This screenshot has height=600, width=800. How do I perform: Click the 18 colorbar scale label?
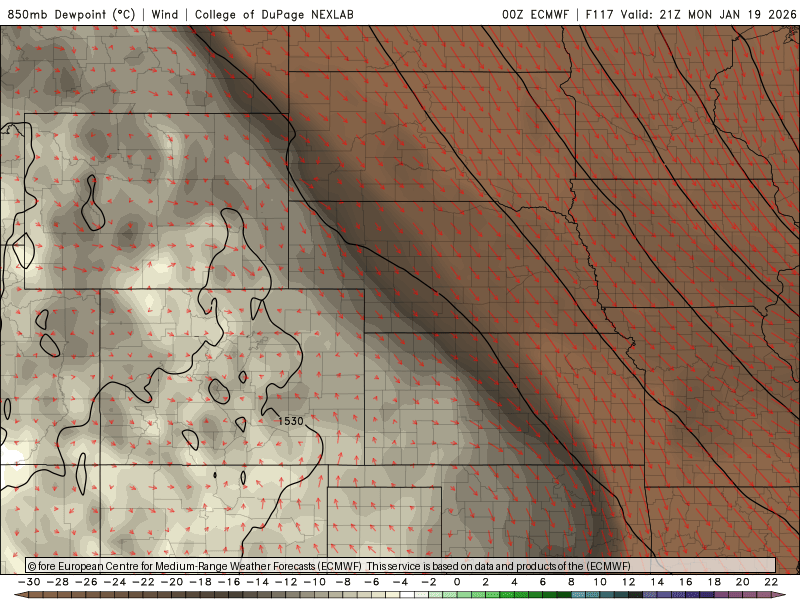714,582
